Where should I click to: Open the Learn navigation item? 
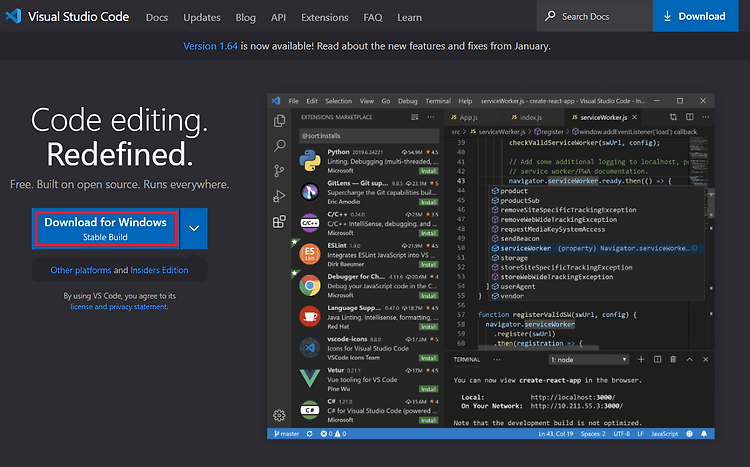pos(409,17)
